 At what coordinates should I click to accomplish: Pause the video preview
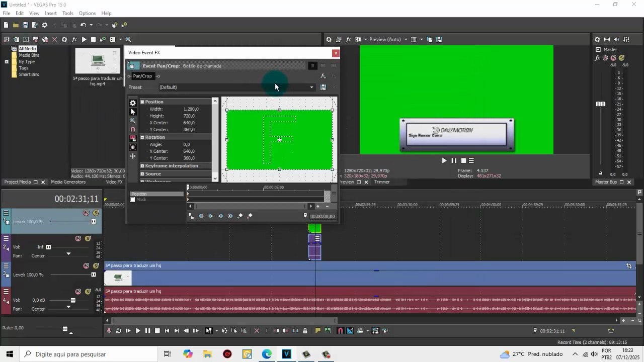point(454,161)
